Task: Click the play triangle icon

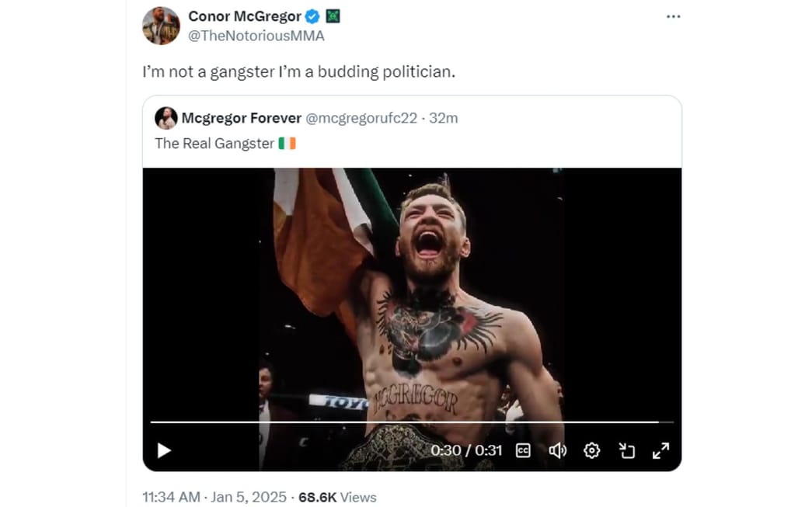Action: pyautogui.click(x=162, y=450)
